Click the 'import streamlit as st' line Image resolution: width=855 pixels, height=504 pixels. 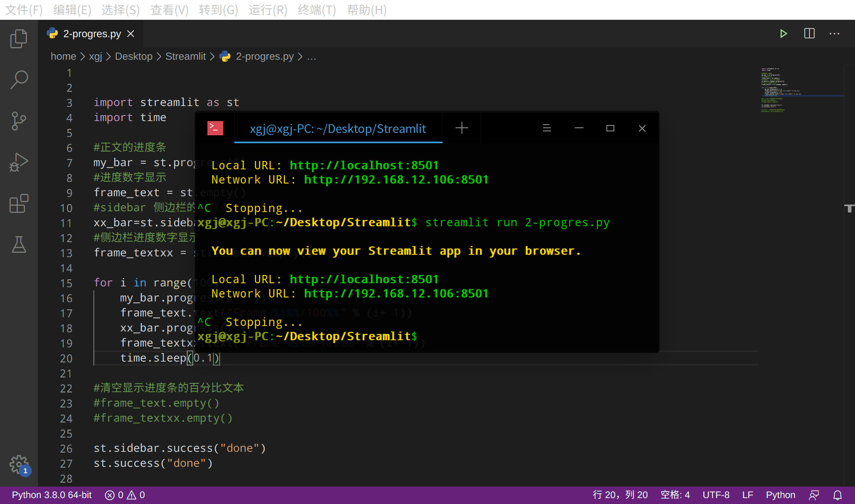coord(166,102)
